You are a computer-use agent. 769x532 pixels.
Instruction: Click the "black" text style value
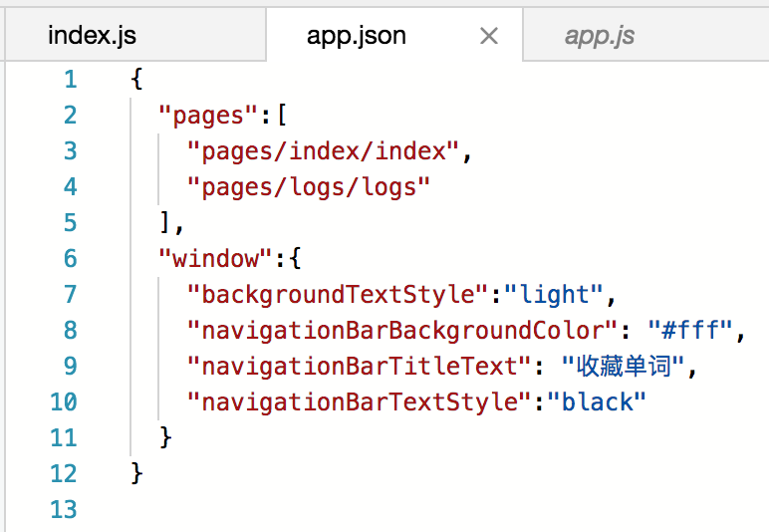(x=597, y=401)
